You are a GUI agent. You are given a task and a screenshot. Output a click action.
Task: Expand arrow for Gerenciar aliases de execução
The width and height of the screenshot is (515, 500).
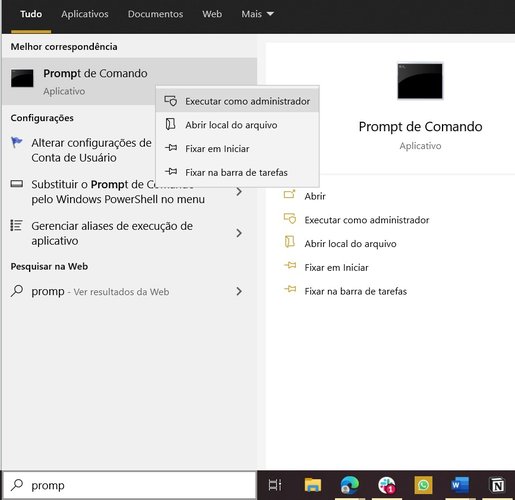(x=239, y=233)
